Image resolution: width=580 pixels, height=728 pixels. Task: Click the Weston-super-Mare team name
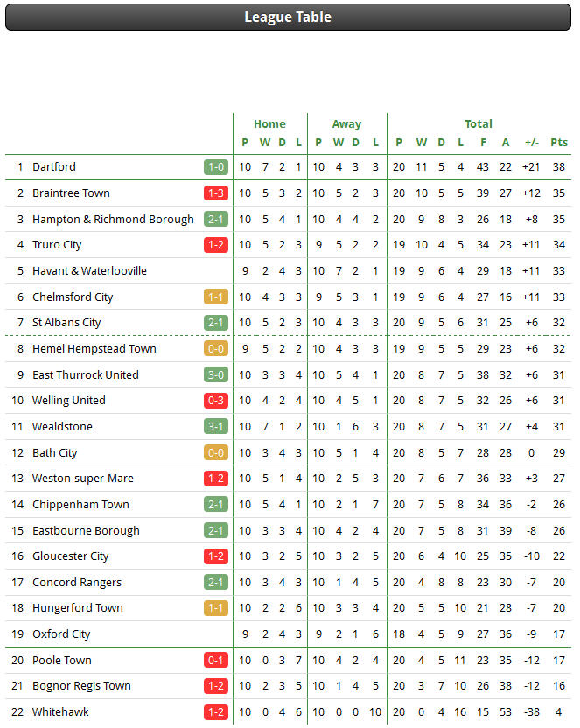pos(83,479)
